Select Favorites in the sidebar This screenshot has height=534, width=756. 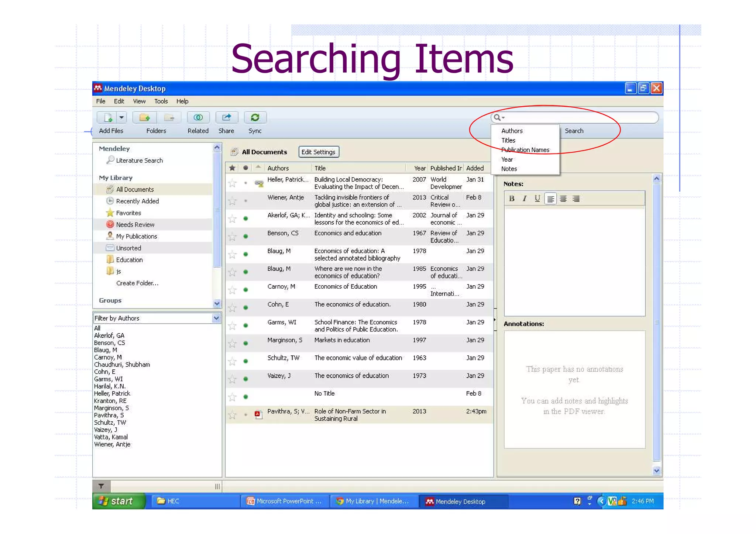coord(128,213)
